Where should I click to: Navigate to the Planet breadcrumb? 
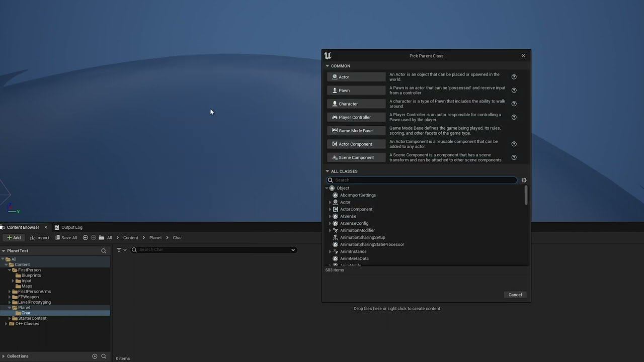point(155,238)
